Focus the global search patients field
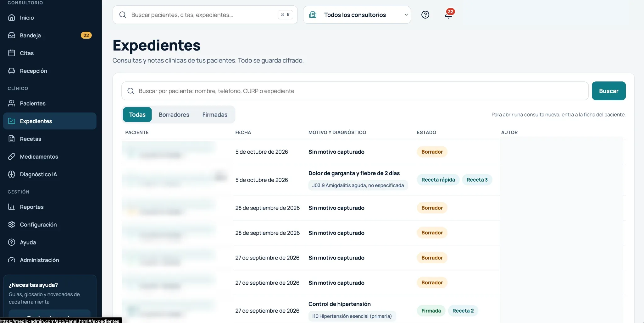Screen dimensions: 644x323 (205, 15)
